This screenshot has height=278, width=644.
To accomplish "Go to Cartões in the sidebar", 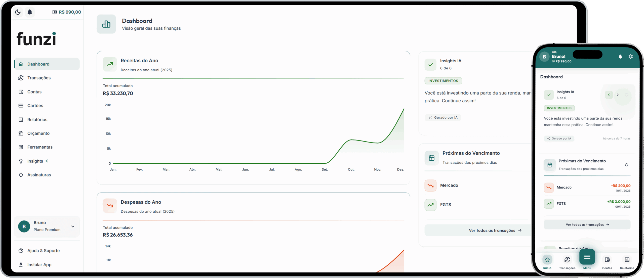I will pos(35,106).
